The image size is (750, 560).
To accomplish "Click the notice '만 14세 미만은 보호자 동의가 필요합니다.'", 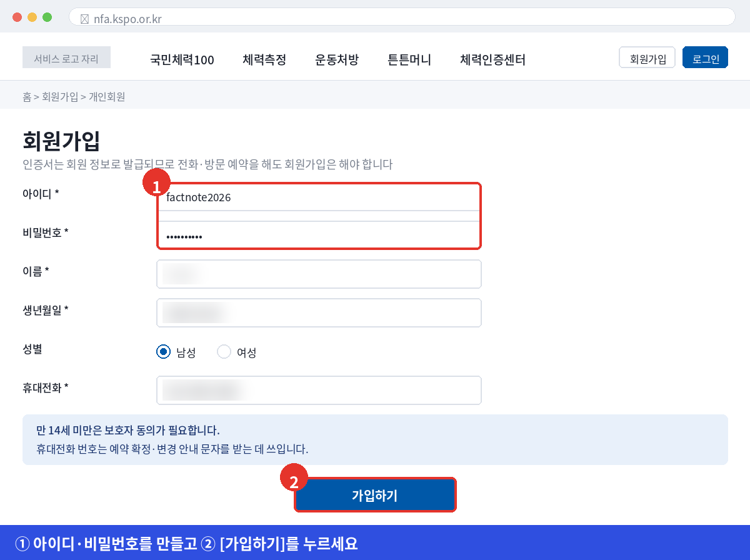I will (x=128, y=431).
